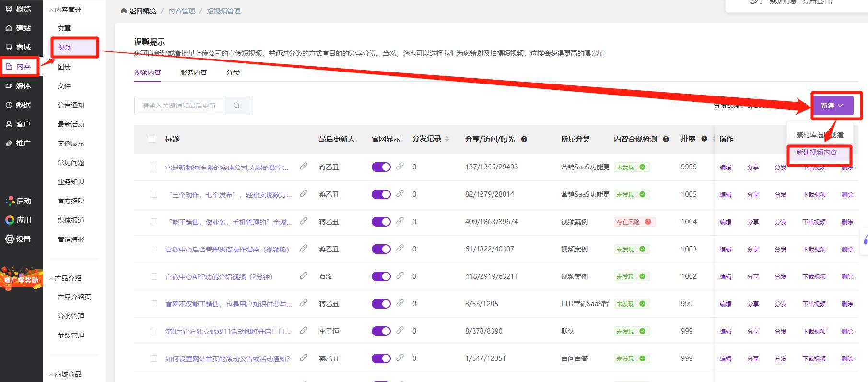Help icon beside 内容合规检测 header

point(666,139)
